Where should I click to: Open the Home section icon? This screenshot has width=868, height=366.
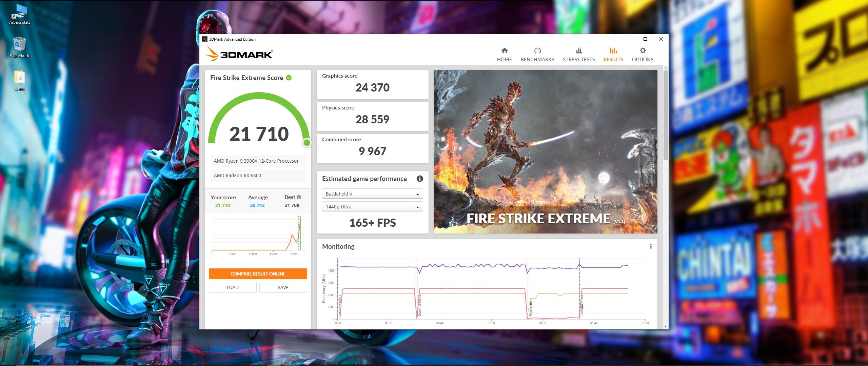(x=504, y=51)
